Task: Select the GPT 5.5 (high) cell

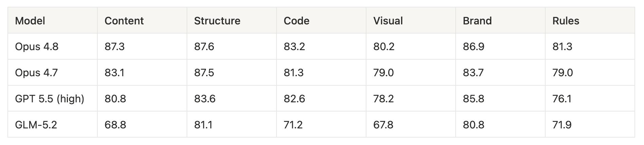Action: click(x=50, y=99)
